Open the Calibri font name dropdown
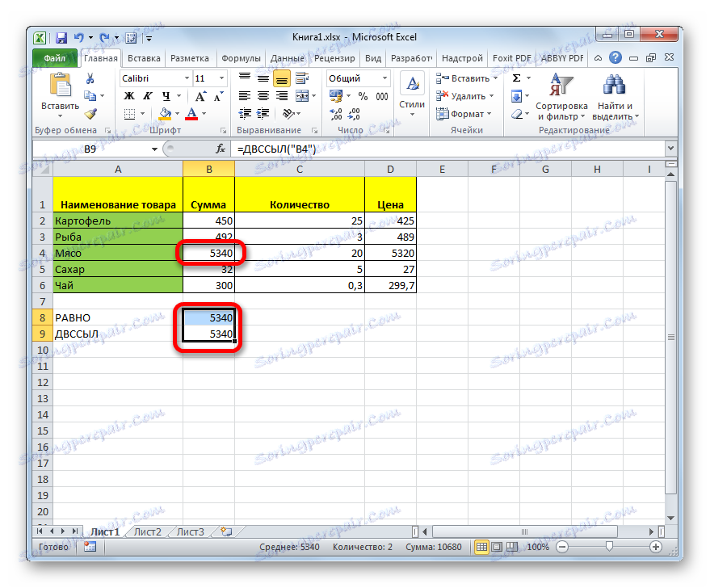Image resolution: width=710 pixels, height=588 pixels. tap(187, 78)
